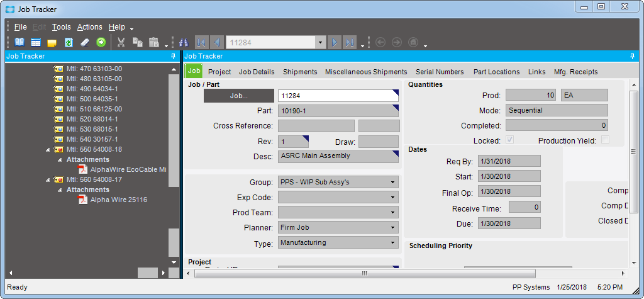Open the Actions menu
Image resolution: width=644 pixels, height=299 pixels.
click(x=89, y=27)
